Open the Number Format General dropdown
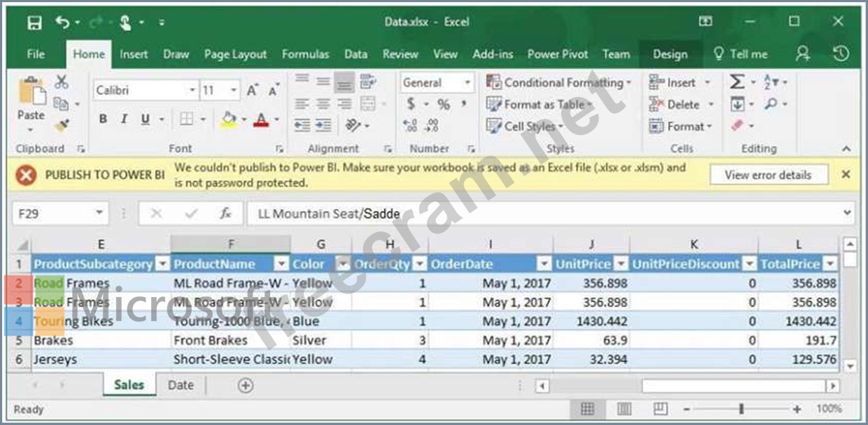The width and height of the screenshot is (868, 425). click(467, 82)
